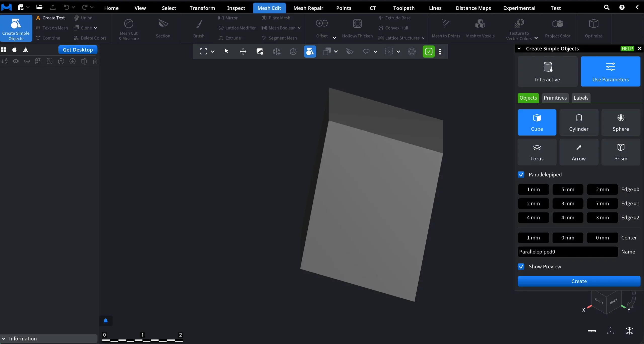The image size is (644, 344).
Task: Run the Optimize tool
Action: (x=594, y=28)
